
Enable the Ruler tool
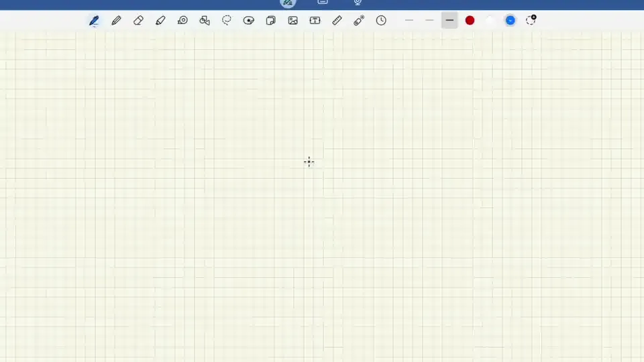[337, 21]
